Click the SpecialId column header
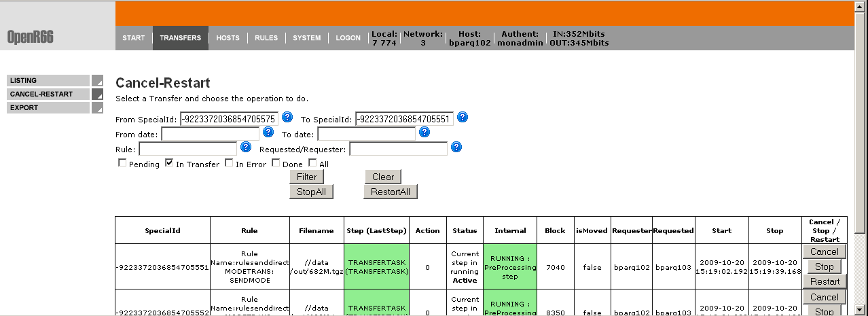 click(x=163, y=230)
